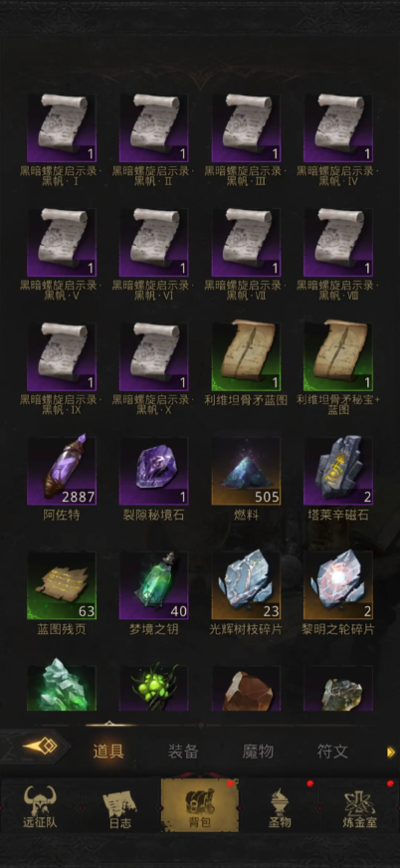Screen dimensions: 400x868
Task: Select the 利维坦骨矛蓝图 scroll
Action: [x=246, y=356]
